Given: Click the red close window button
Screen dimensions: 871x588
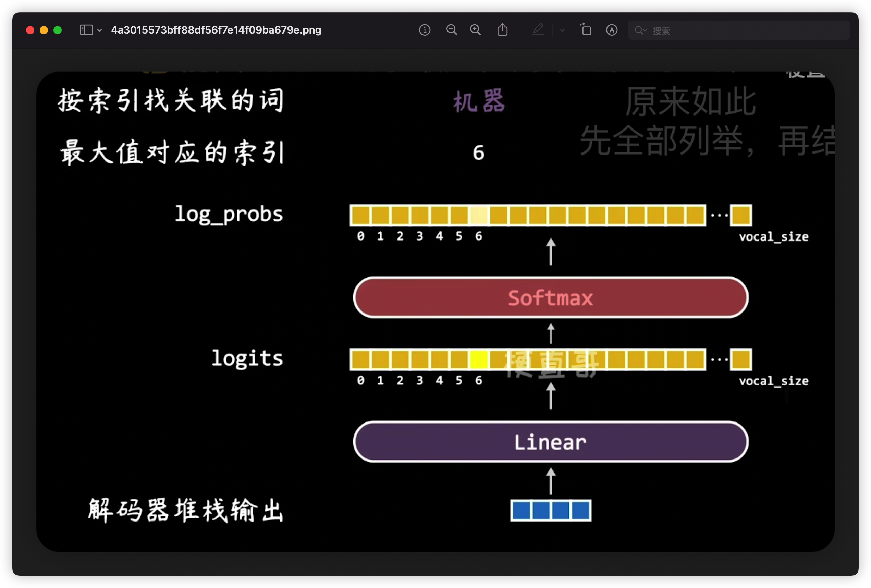Looking at the screenshot, I should coord(30,30).
